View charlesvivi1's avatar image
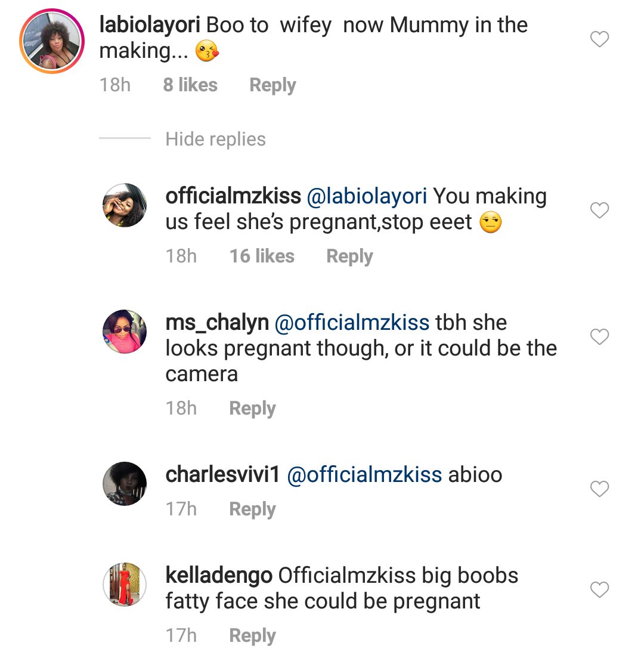Viewport: 644px width, 649px height. tap(124, 484)
